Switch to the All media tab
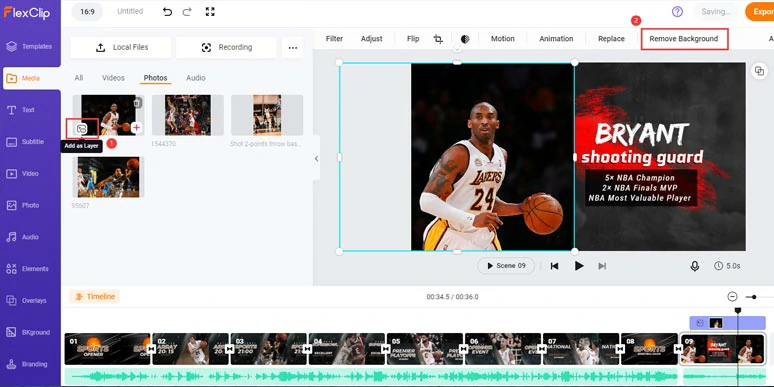This screenshot has height=387, width=774. click(78, 78)
